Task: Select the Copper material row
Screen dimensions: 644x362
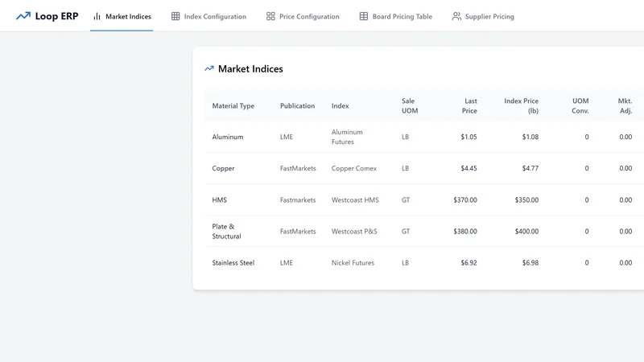Action: click(424, 168)
